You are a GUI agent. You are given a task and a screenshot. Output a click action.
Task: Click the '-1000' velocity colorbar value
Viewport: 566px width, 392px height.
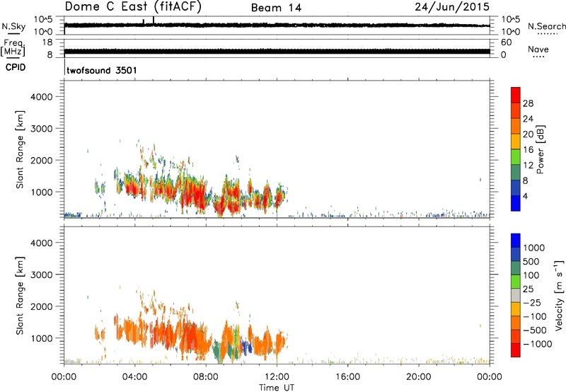537,344
